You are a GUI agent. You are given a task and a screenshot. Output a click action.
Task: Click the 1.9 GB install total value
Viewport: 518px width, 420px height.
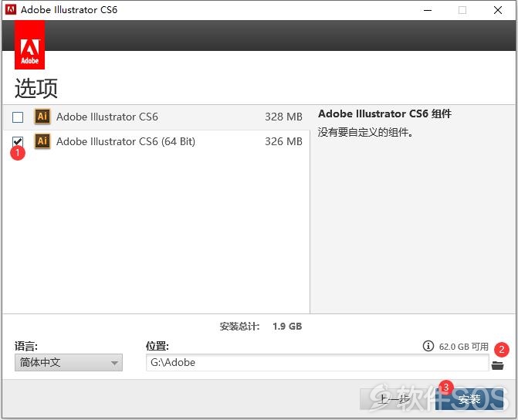pos(287,326)
